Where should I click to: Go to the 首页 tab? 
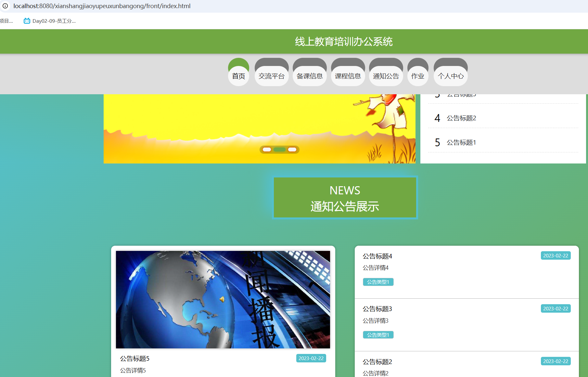point(238,76)
